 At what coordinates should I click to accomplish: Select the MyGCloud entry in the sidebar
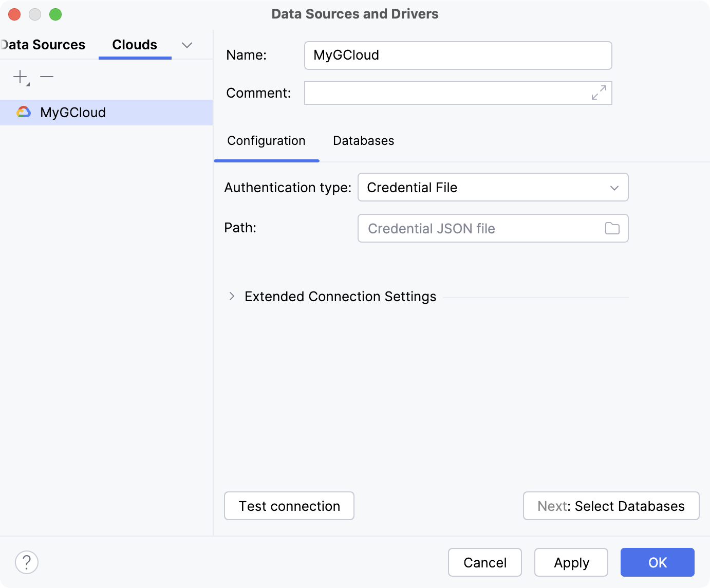73,112
